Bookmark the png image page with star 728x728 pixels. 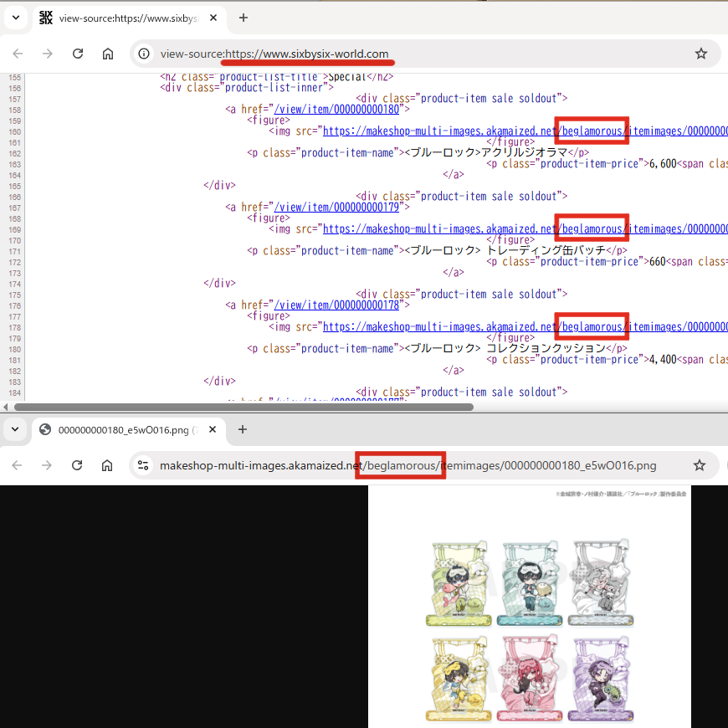point(700,465)
